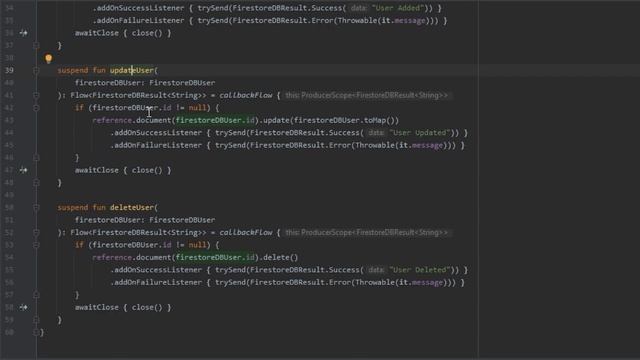Collapse the updateUser function fold marker on line 39
The image size is (640, 360).
[x=36, y=70]
